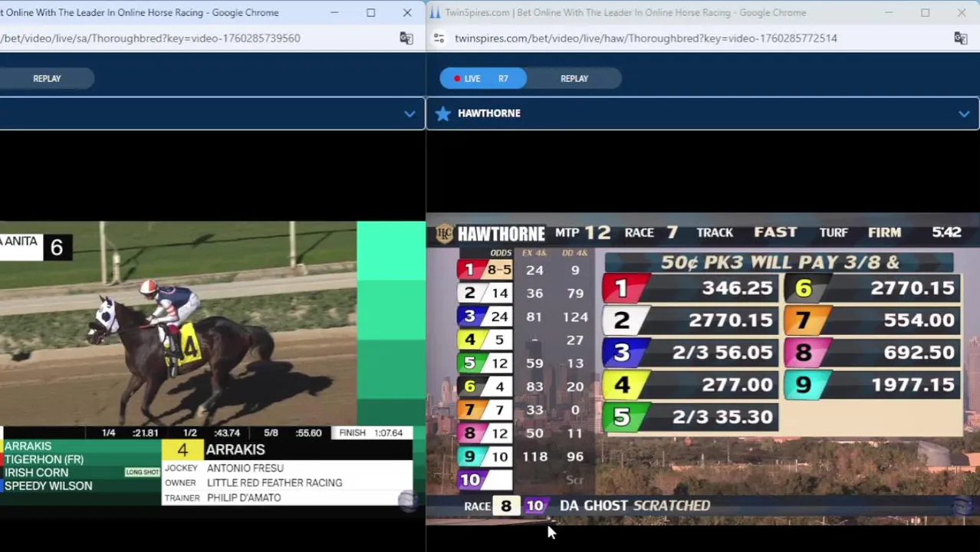Expand the Hawthorne track dropdown chevron

(964, 114)
